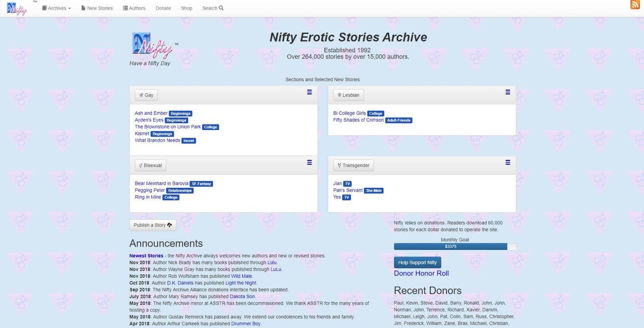Open the story Fifty Shades of Crimson
The image size is (644, 328).
[358, 120]
